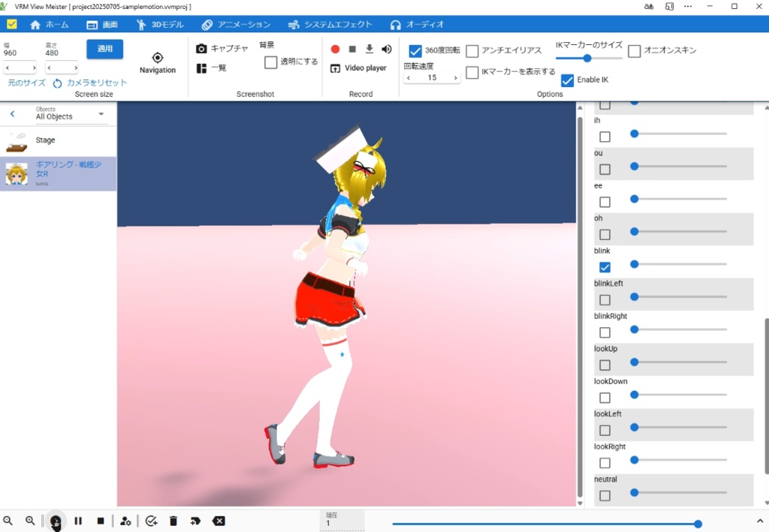Screen dimensions: 769x532
Task: Open the All Objects dropdown
Action: (71, 114)
